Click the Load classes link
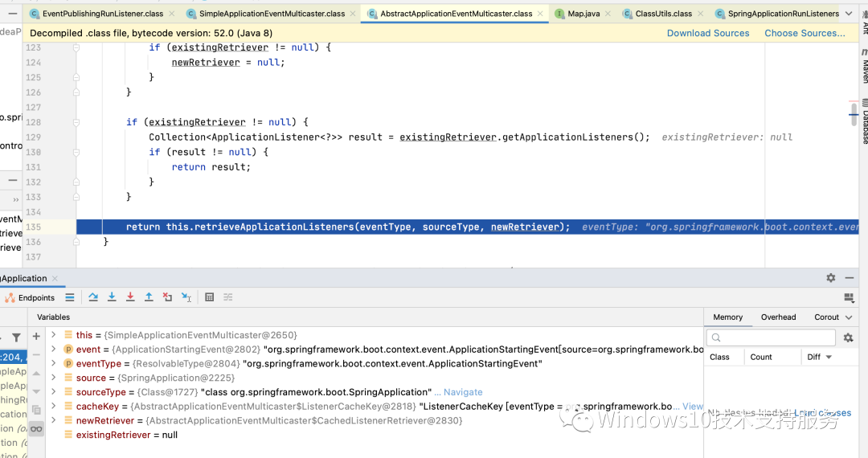This screenshot has height=458, width=868. [823, 413]
